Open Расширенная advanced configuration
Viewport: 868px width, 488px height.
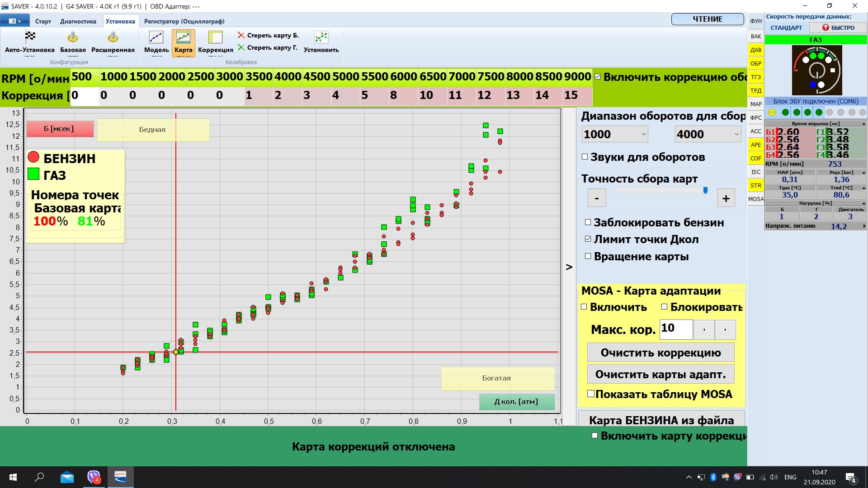pyautogui.click(x=113, y=43)
